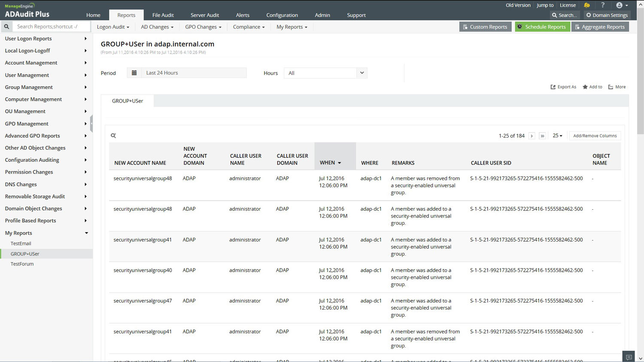The image size is (644, 362).
Task: Open the help question mark icon
Action: (x=603, y=5)
